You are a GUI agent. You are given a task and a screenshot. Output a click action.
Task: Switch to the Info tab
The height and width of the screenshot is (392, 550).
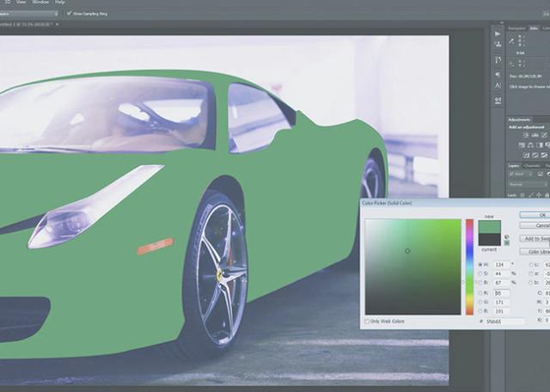(x=534, y=28)
